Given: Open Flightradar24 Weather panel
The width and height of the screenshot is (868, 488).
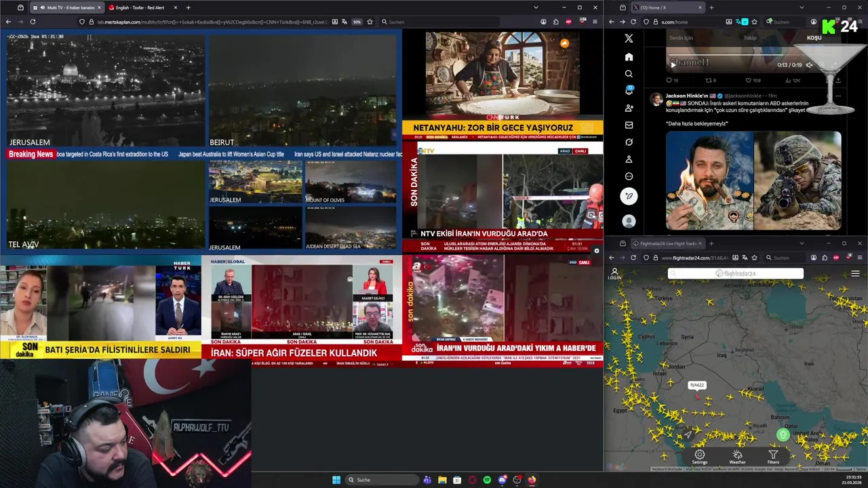Looking at the screenshot, I should tap(737, 457).
